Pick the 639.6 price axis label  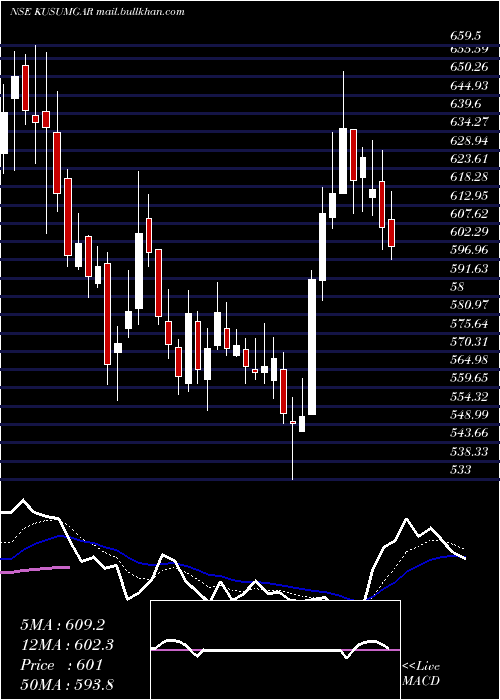tap(466, 104)
